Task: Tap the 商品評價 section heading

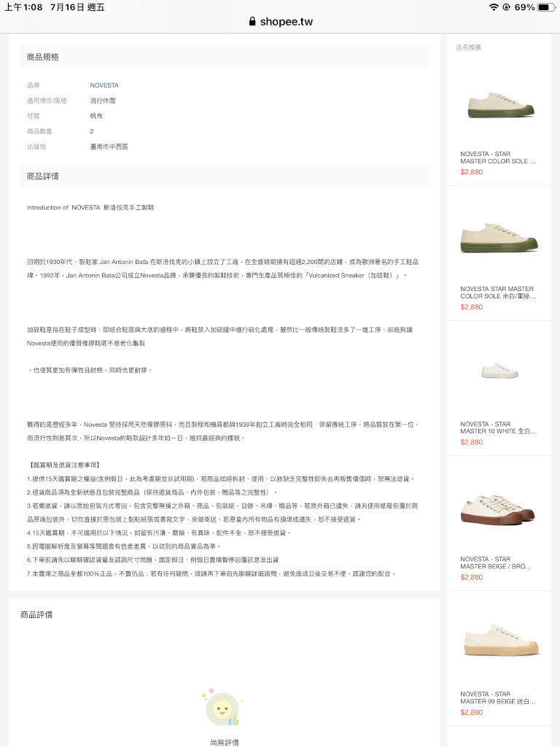Action: pos(36,614)
